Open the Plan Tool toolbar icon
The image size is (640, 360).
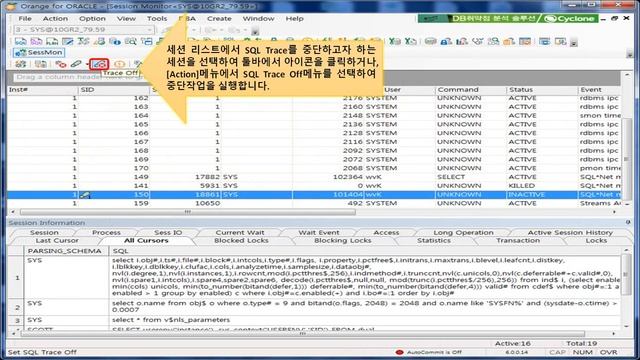[52, 41]
